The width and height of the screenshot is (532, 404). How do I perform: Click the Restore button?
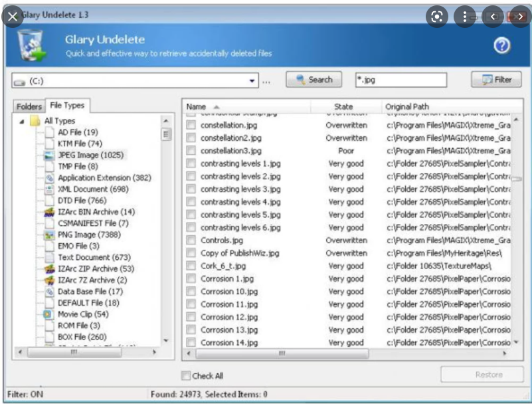pos(482,375)
